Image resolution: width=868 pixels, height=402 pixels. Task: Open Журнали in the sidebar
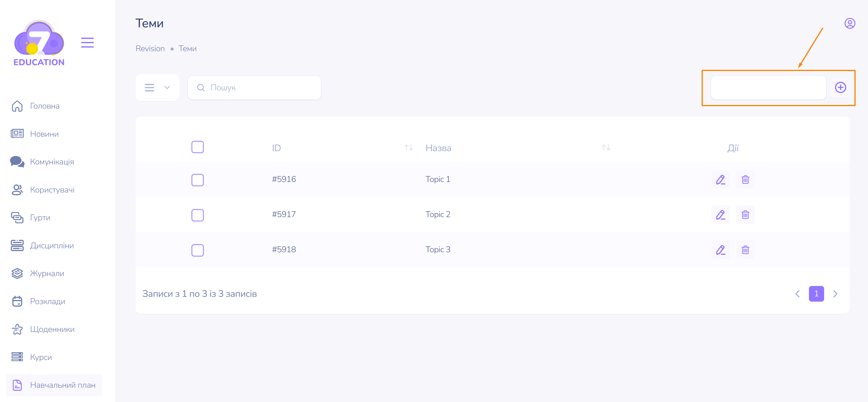[47, 273]
